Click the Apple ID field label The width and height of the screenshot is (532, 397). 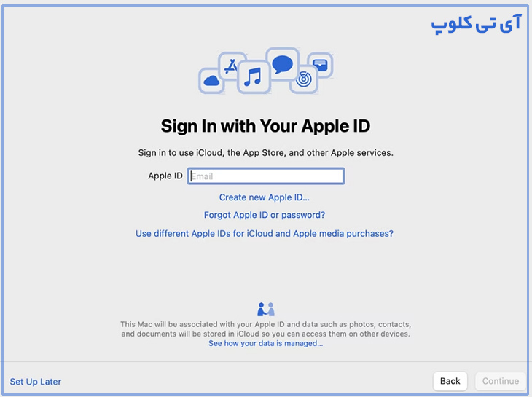tap(165, 176)
